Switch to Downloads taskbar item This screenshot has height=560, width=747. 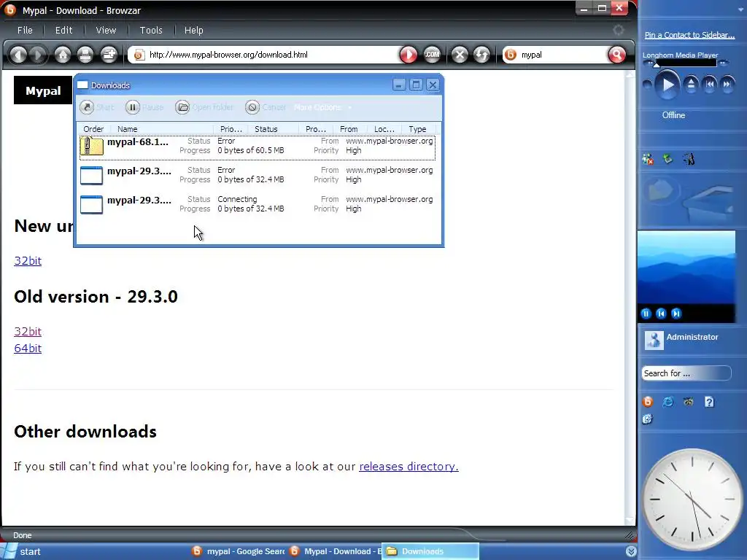[x=430, y=551]
